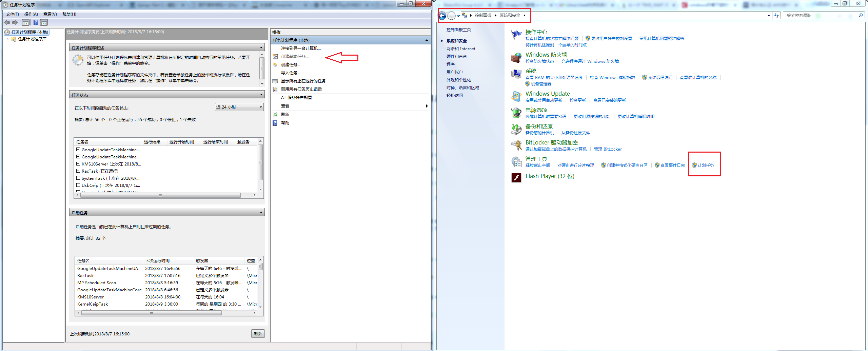
Task: Click the Control Panel address bar refresh icon
Action: 776,16
